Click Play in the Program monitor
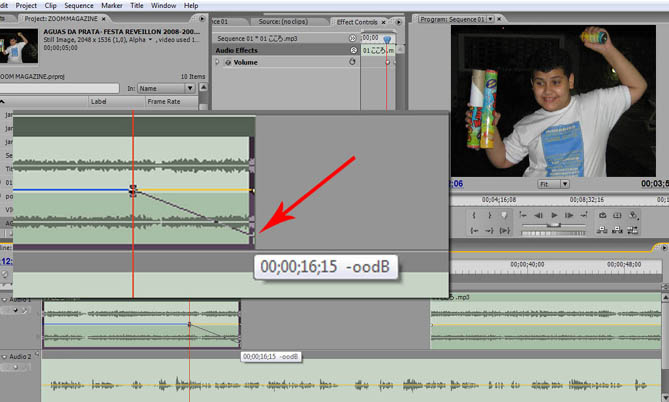The height and width of the screenshot is (402, 669). point(553,215)
